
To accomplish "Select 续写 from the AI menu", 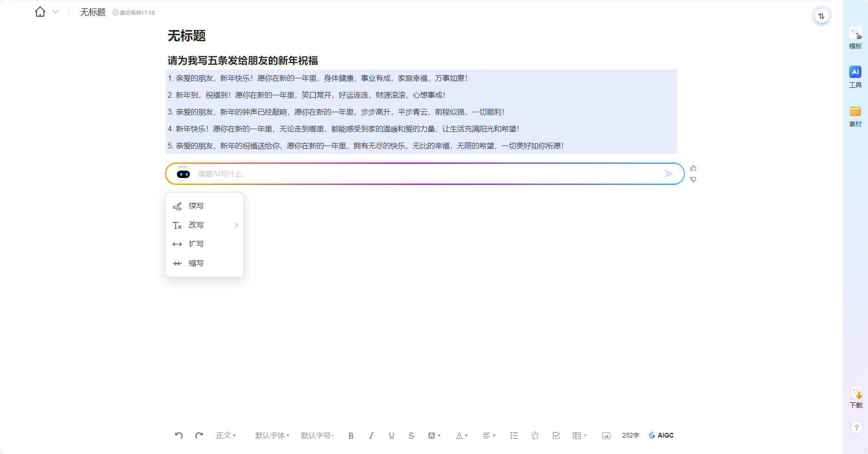I will click(x=196, y=206).
